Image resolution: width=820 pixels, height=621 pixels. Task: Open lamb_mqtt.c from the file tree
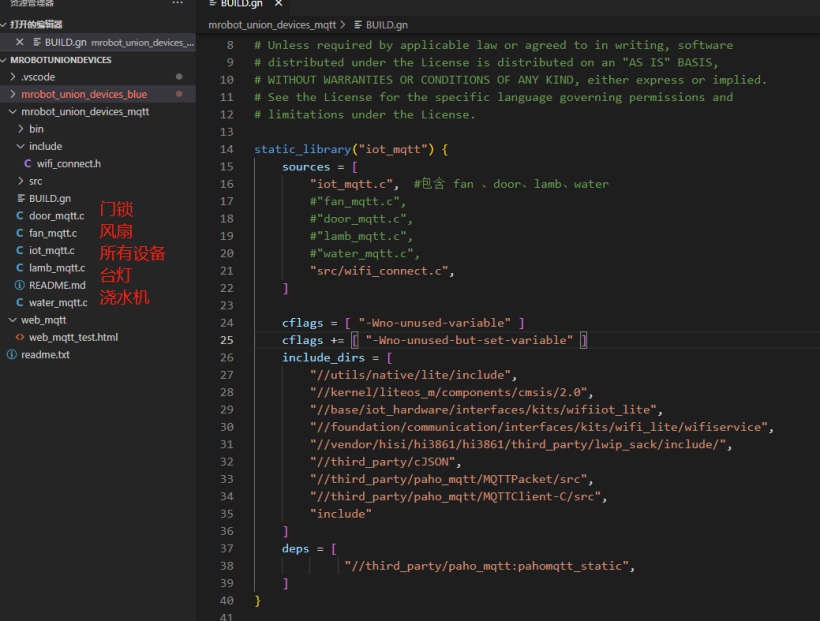(56, 268)
